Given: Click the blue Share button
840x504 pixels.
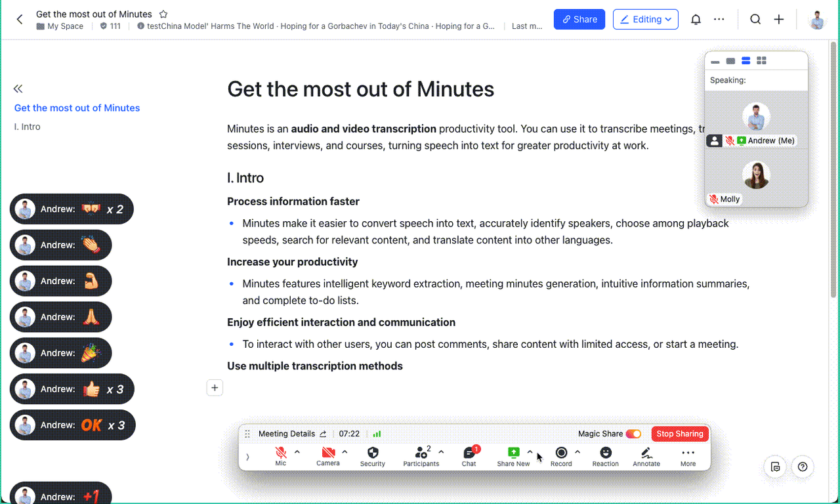Looking at the screenshot, I should coord(579,20).
